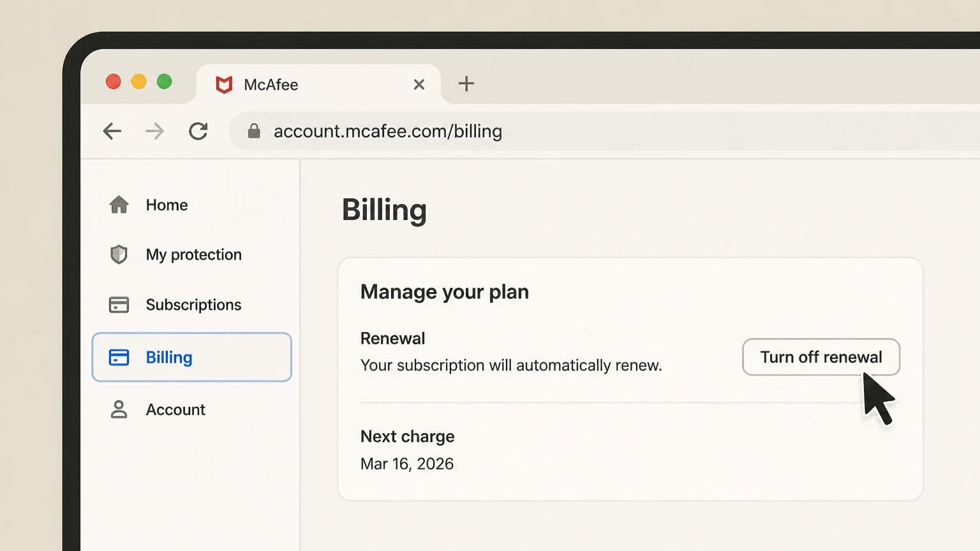Click the Mar 16, 2026 date
Screen dimensions: 980x551
pos(407,464)
